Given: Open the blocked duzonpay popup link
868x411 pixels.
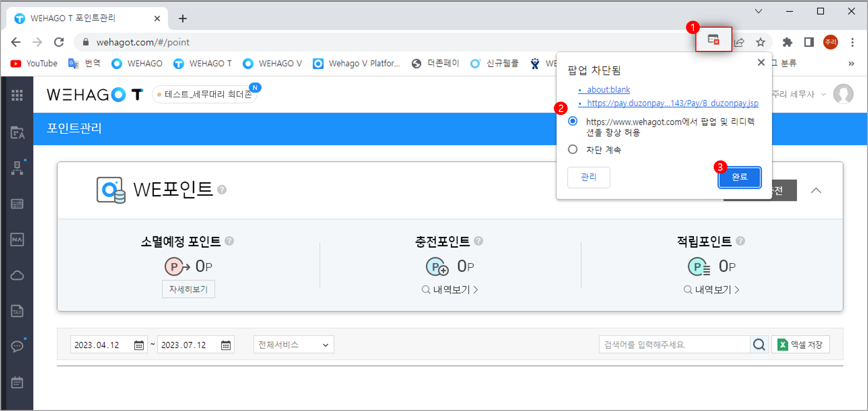Looking at the screenshot, I should (x=672, y=103).
